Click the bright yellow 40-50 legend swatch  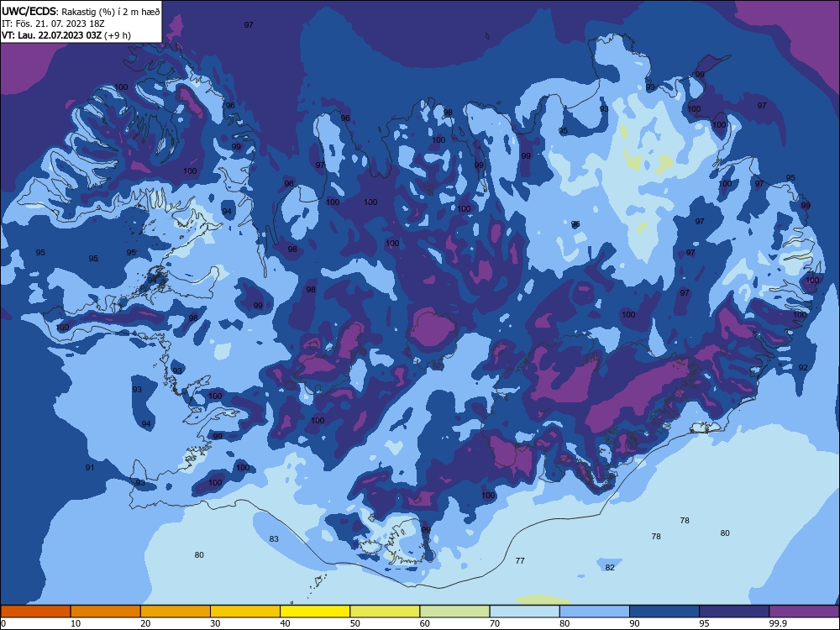[315, 612]
